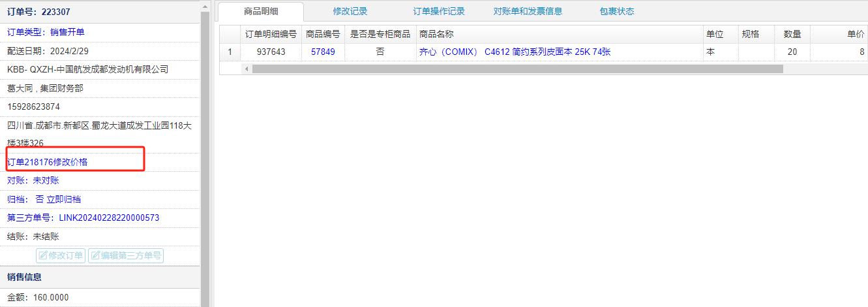Screen dimensions: 868x307
Task: Click the pencil icon in 修改订单
Action: point(44,255)
